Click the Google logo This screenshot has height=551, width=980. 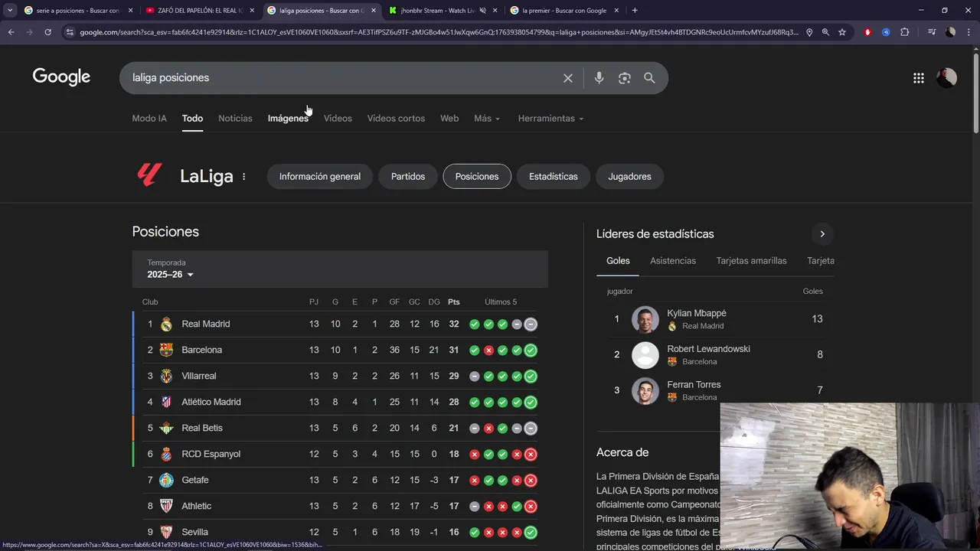tap(61, 77)
